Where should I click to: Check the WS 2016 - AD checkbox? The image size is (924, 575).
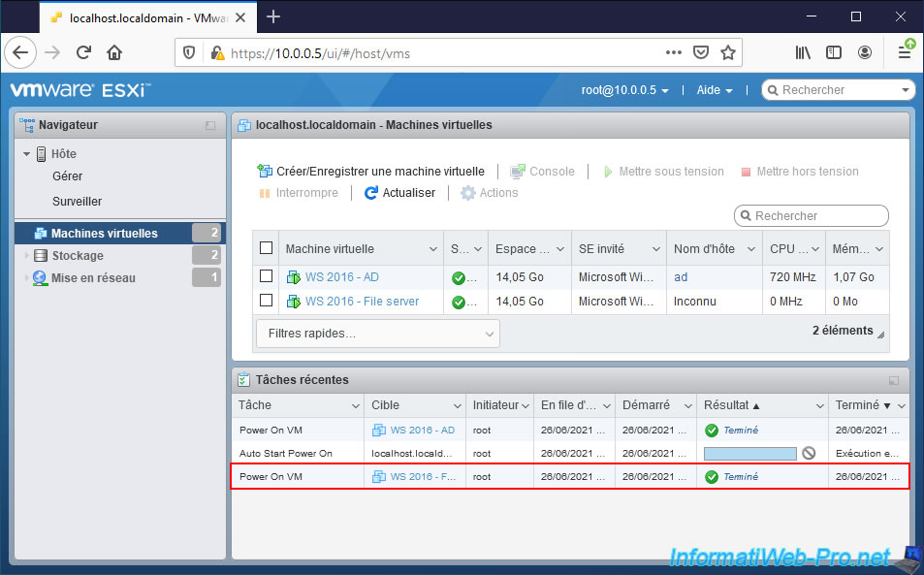[x=266, y=276]
